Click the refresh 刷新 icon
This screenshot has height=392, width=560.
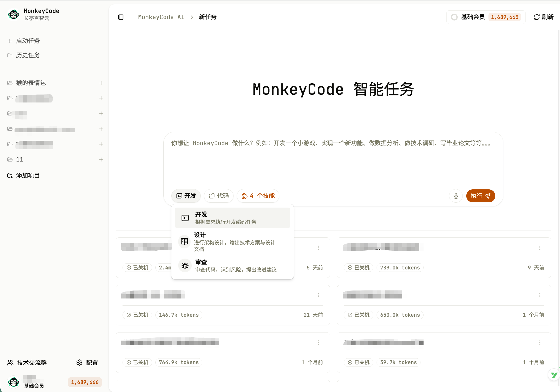pos(536,17)
